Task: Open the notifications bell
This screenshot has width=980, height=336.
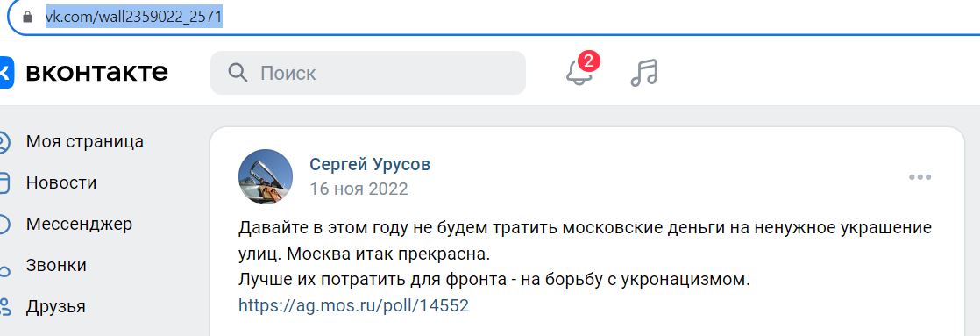Action: (579, 73)
